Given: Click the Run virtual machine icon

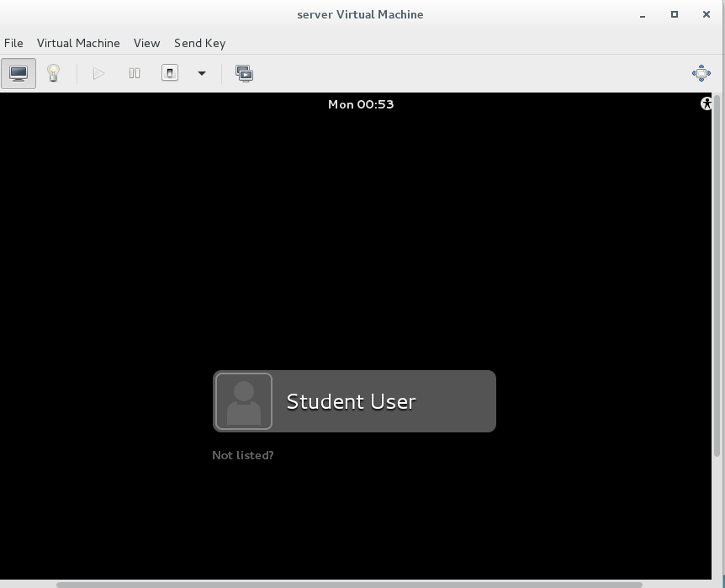Looking at the screenshot, I should click(x=98, y=73).
